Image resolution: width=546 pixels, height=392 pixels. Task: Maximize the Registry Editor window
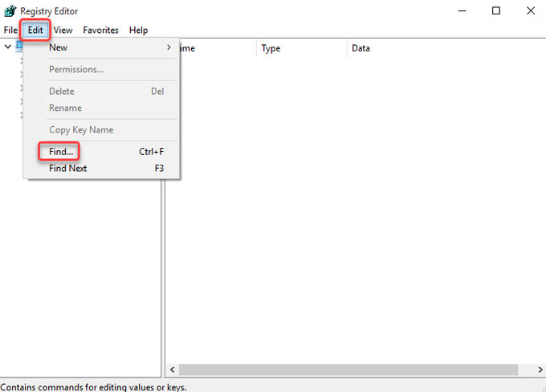point(496,10)
